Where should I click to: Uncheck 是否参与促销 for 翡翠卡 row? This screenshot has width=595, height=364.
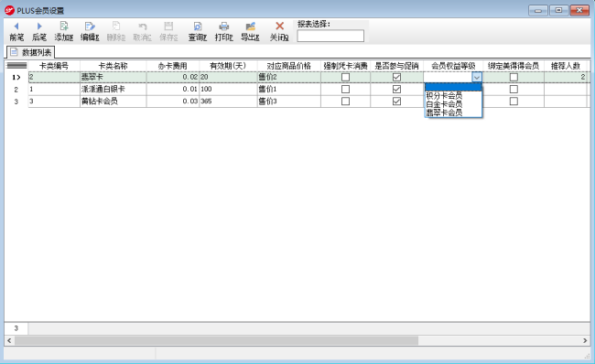point(396,77)
